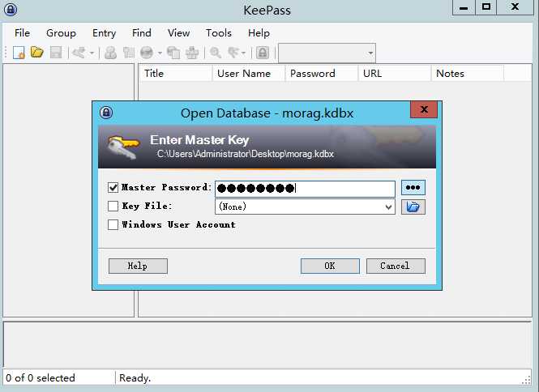Open the dropdown arrow next to the globe icon
Viewport: 539px width, 392px height.
[x=160, y=53]
